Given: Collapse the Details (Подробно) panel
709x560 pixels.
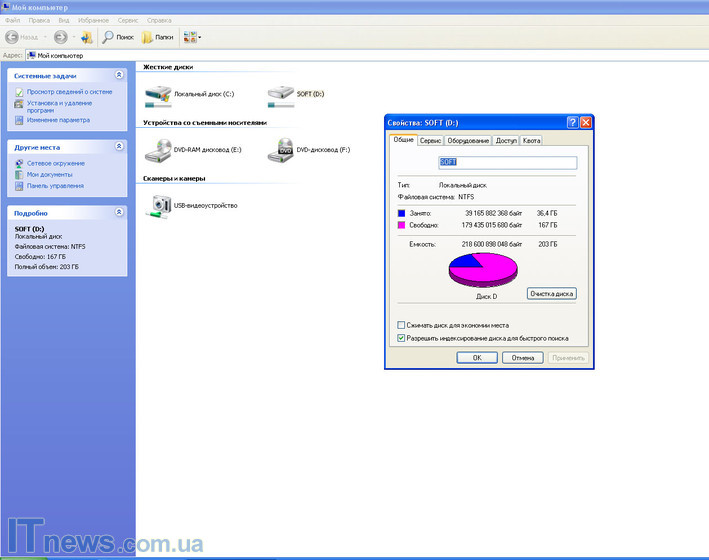Looking at the screenshot, I should 119,212.
